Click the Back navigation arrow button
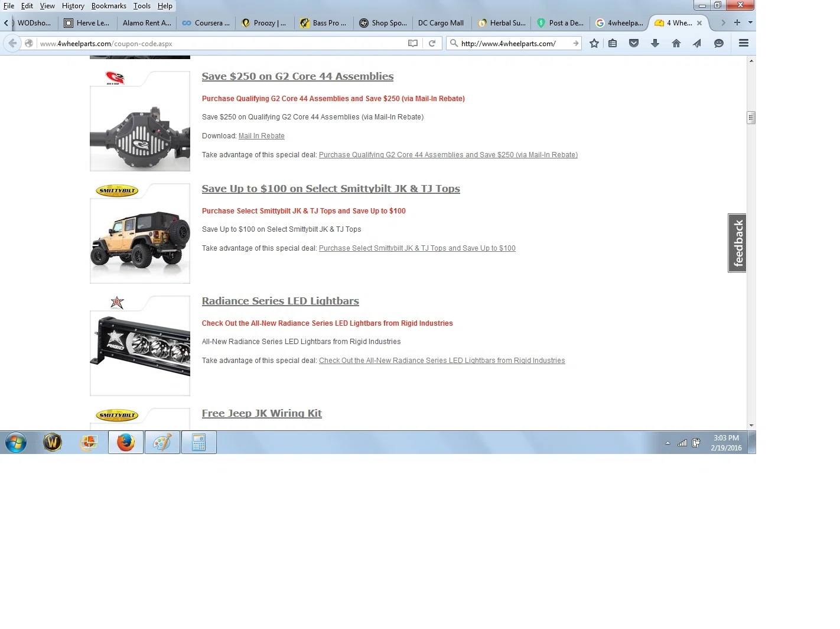The width and height of the screenshot is (840, 629). click(12, 43)
